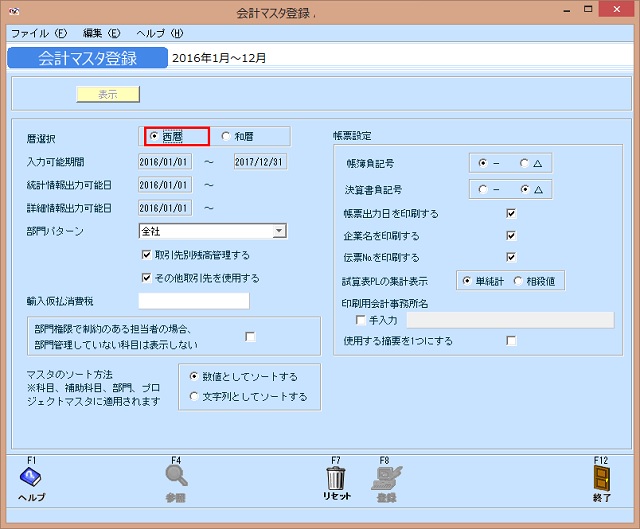Select the 西暦 calendar radio button
This screenshot has height=529, width=640.
pyautogui.click(x=154, y=136)
